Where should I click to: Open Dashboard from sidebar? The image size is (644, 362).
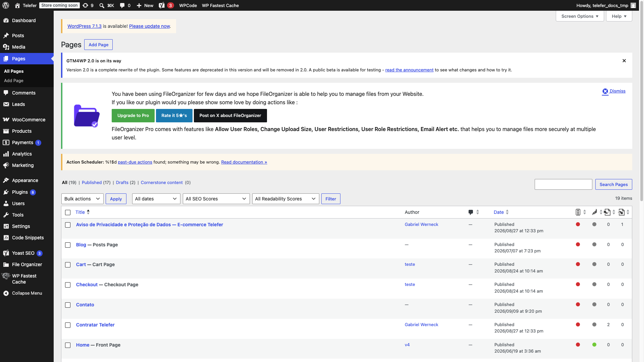coord(27,20)
